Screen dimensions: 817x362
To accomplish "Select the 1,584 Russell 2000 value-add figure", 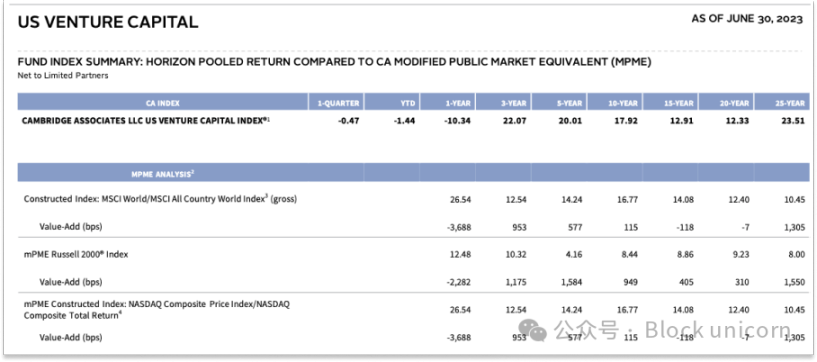I will pos(572,282).
